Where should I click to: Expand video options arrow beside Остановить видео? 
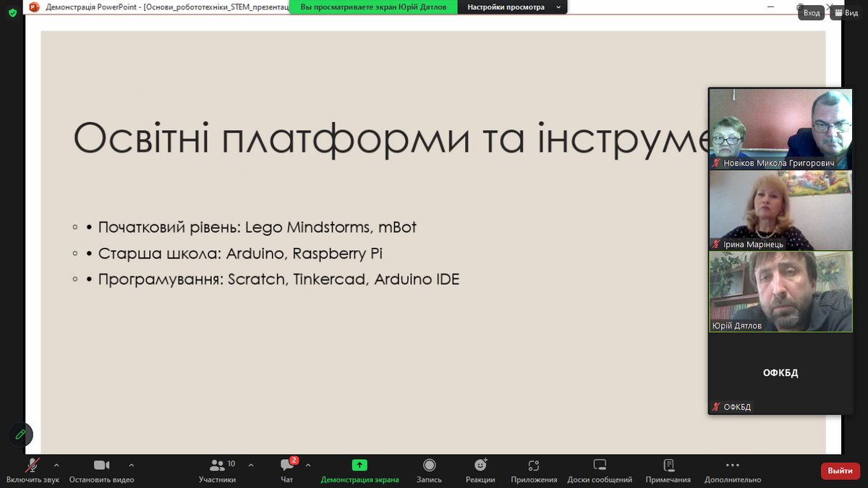pyautogui.click(x=132, y=465)
